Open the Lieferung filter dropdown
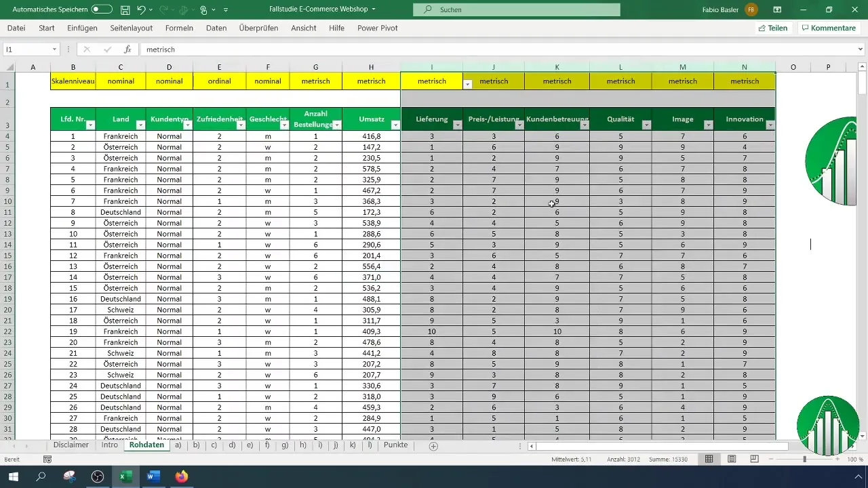The image size is (868, 488). [x=458, y=125]
